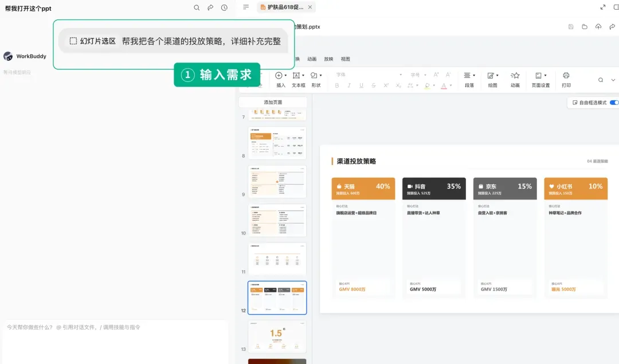Print the presentation with 打印
The width and height of the screenshot is (619, 364).
tap(566, 76)
